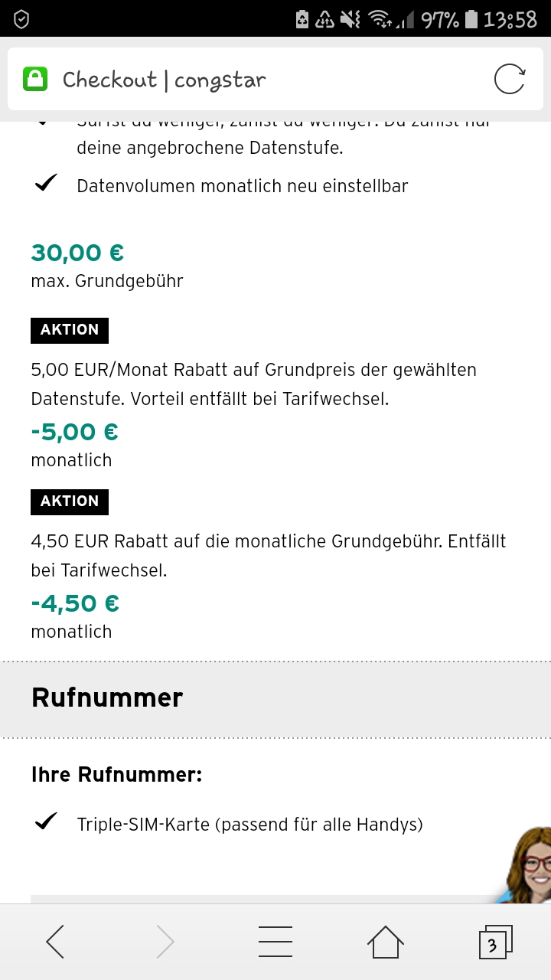The width and height of the screenshot is (551, 980).
Task: Go back to the previous page
Action: pos(55,942)
